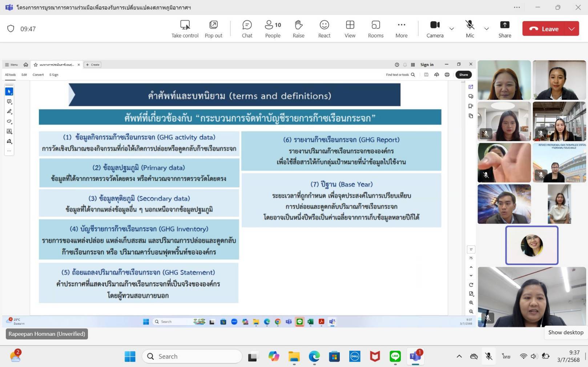Open breakout Rooms
The width and height of the screenshot is (588, 367).
375,29
